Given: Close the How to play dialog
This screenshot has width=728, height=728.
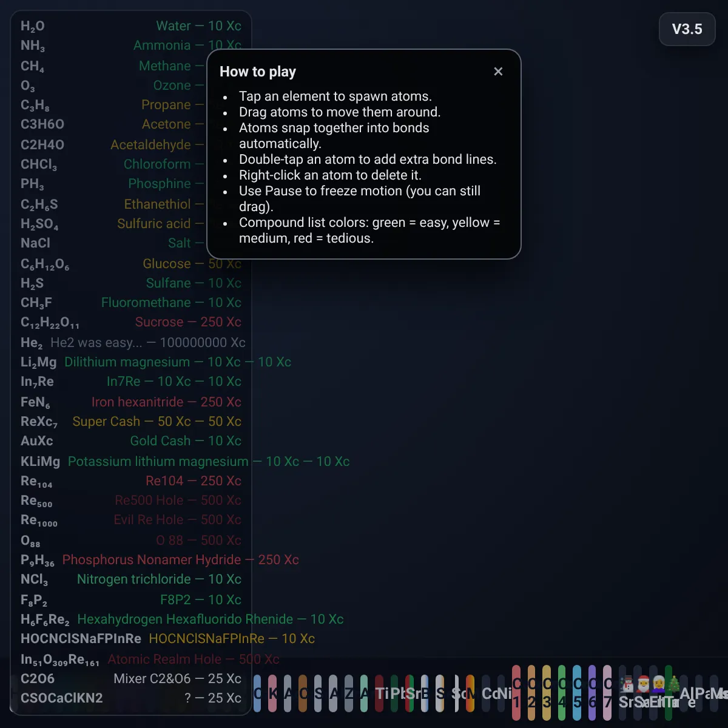Looking at the screenshot, I should [x=498, y=72].
